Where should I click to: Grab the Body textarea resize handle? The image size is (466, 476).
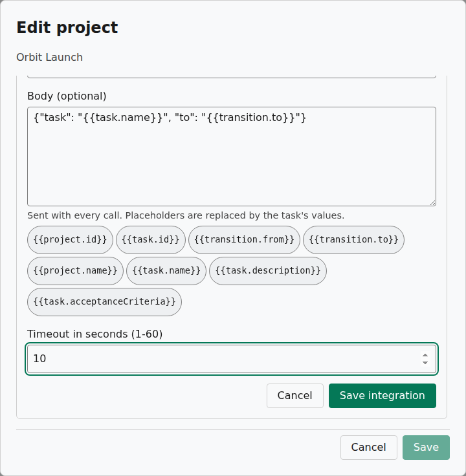(x=432, y=202)
